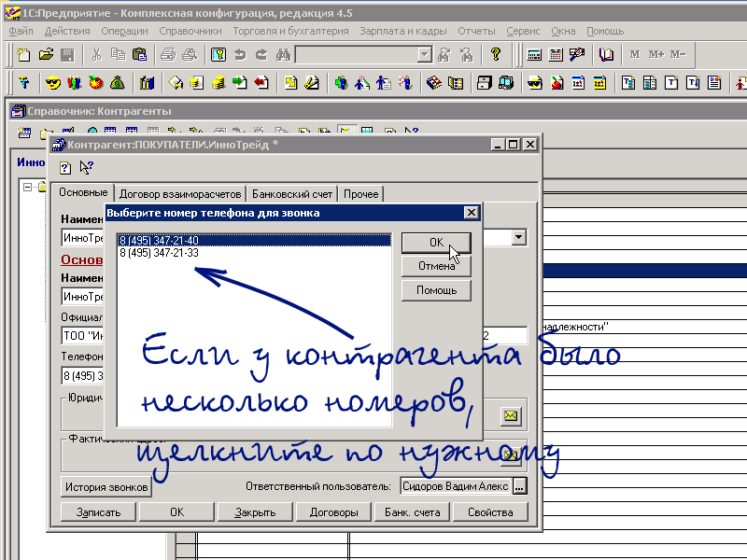
Task: Click the M- memory subtract button
Action: [x=678, y=55]
